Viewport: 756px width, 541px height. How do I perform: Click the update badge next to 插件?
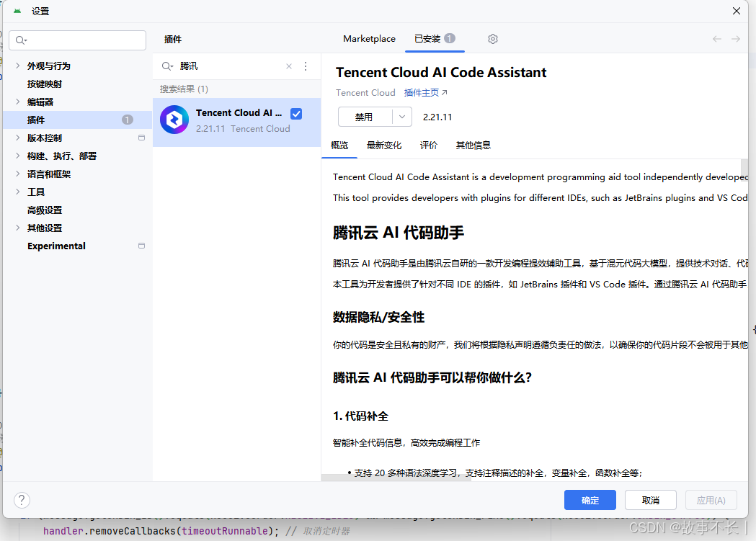[x=128, y=120]
